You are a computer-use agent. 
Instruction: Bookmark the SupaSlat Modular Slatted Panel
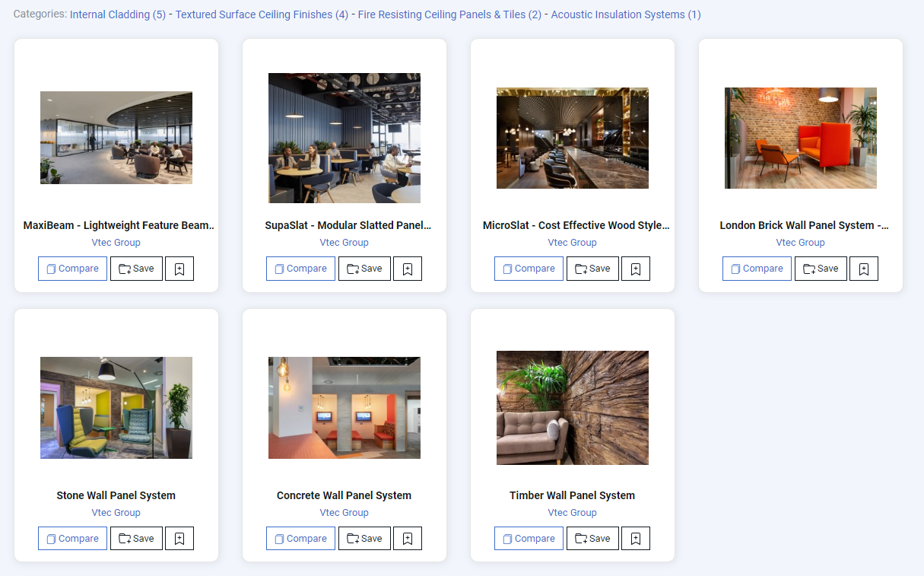click(408, 269)
